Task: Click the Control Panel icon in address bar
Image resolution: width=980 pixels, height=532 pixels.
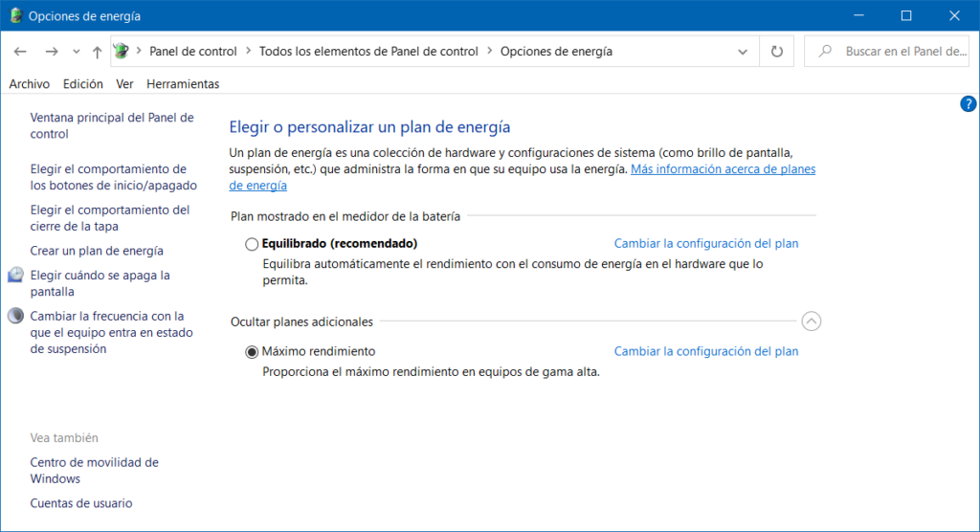Action: 122,52
